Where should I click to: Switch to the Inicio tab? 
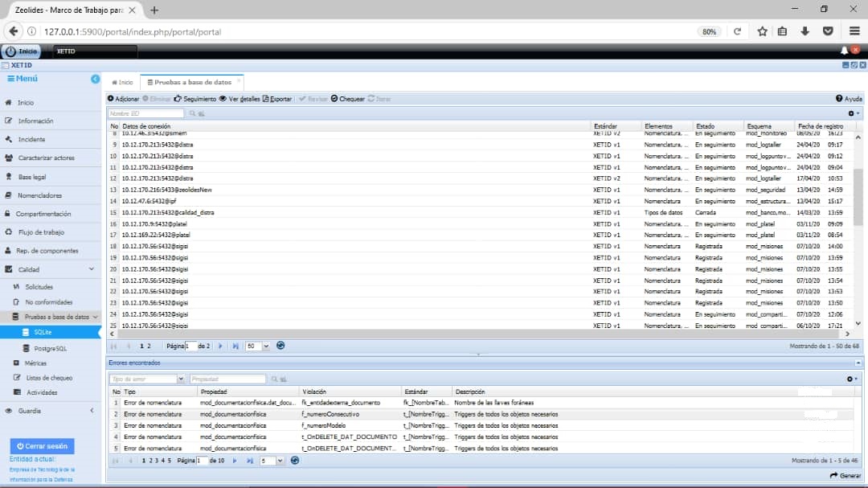122,82
